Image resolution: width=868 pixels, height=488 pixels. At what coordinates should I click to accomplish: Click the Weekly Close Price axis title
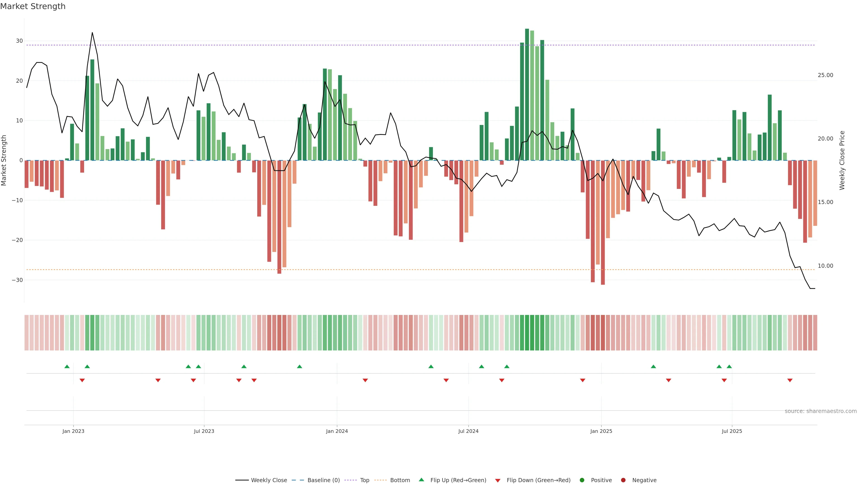coord(842,160)
